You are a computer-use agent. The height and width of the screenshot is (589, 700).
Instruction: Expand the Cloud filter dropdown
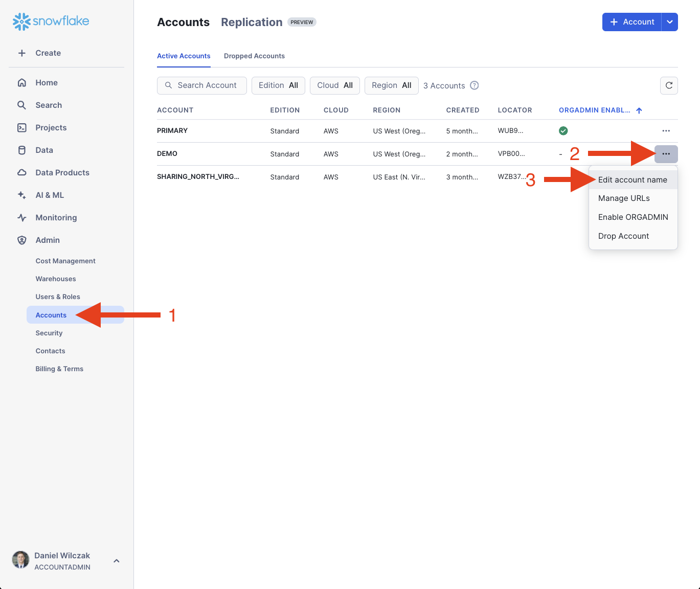coord(334,86)
